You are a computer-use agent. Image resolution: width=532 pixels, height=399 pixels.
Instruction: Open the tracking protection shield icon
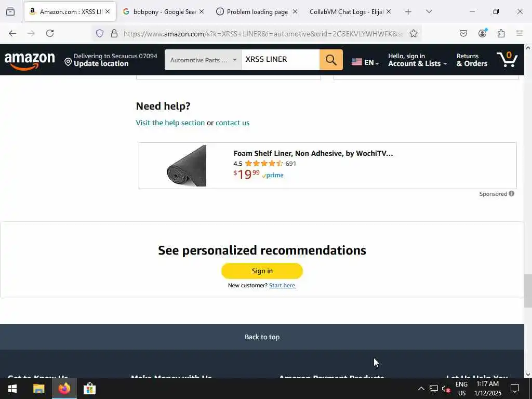pos(99,33)
